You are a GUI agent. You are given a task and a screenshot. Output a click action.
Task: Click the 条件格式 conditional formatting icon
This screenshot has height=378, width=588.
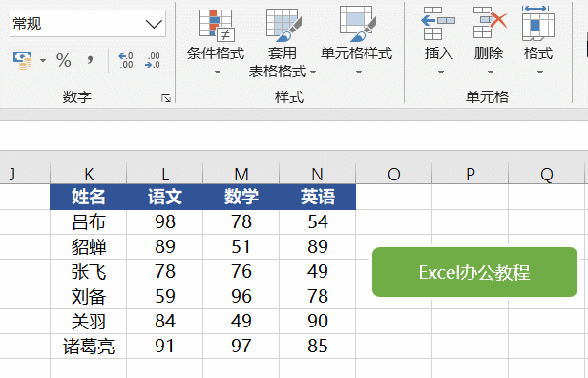tap(217, 26)
